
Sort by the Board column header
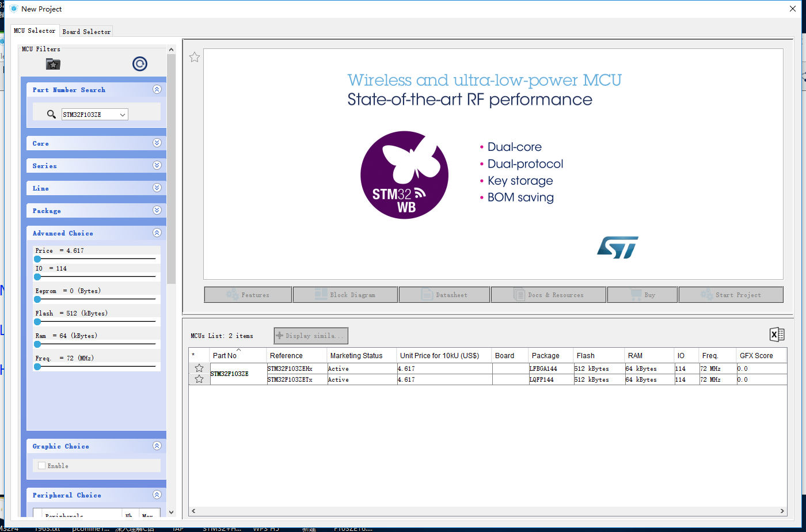(x=511, y=355)
